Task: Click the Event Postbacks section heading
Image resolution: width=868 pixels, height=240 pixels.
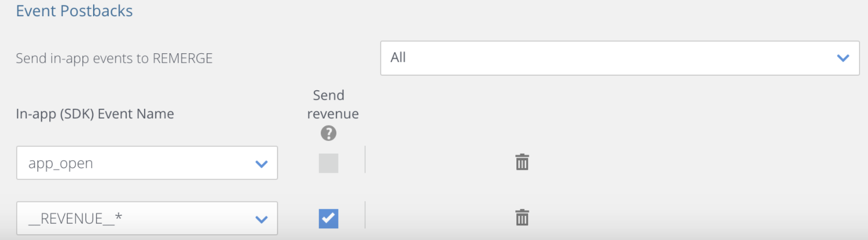Action: (x=75, y=11)
